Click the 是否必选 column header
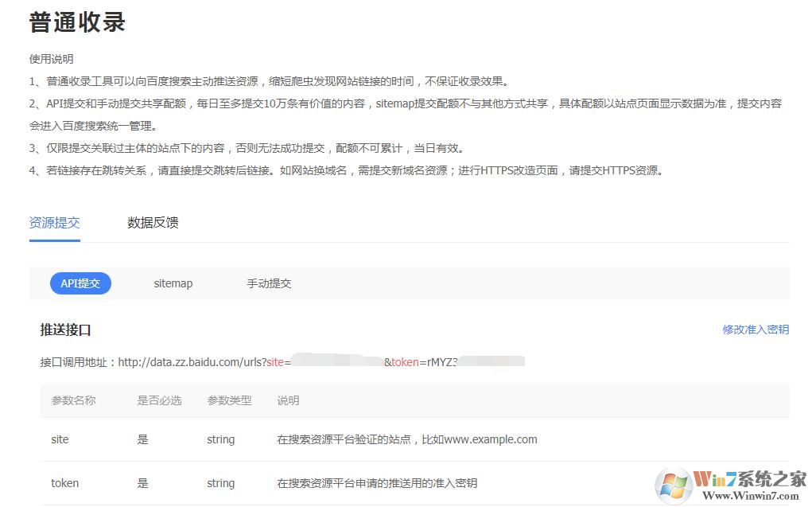This screenshot has width=812, height=507. click(x=158, y=400)
